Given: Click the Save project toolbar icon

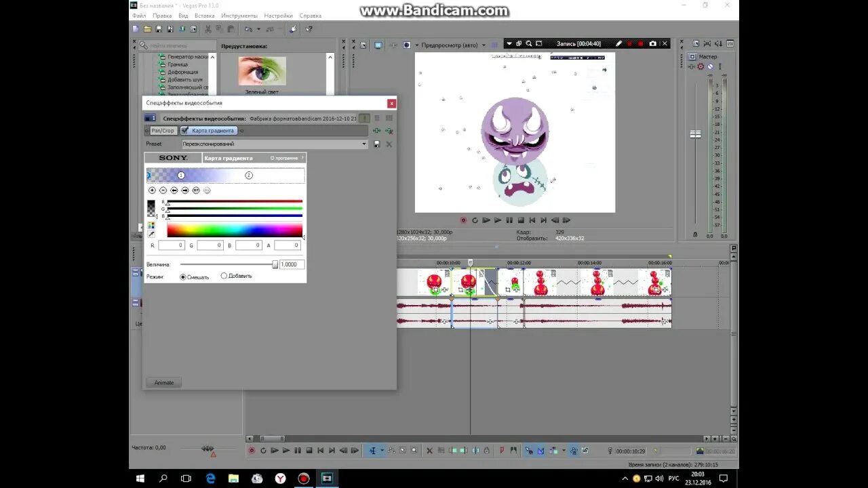Looking at the screenshot, I should [x=159, y=29].
